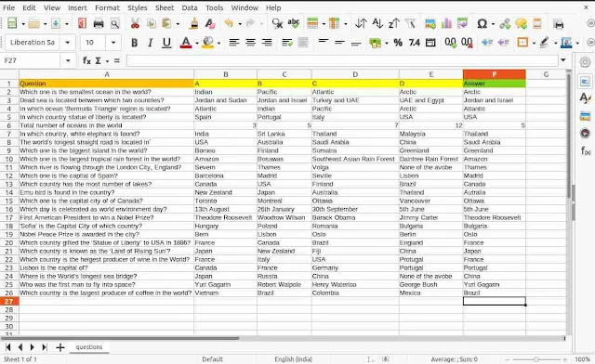Image resolution: width=595 pixels, height=364 pixels.
Task: Open the font name dropdown
Action: coord(68,43)
